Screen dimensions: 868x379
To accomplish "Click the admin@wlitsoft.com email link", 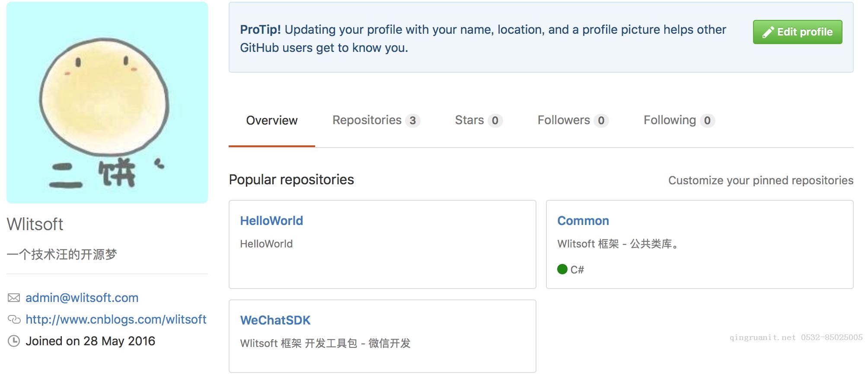I will pos(82,298).
